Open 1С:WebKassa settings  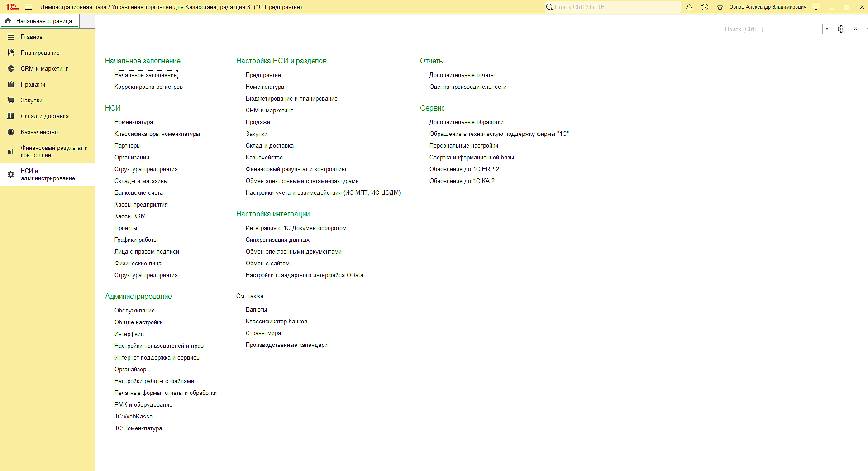pyautogui.click(x=134, y=416)
